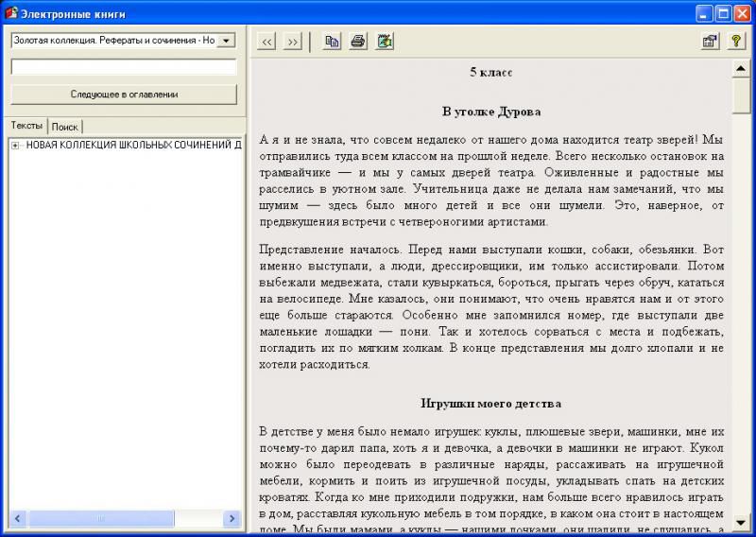This screenshot has width=756, height=537.
Task: Click the tree panel's left scroll arrow
Action: coord(17,518)
